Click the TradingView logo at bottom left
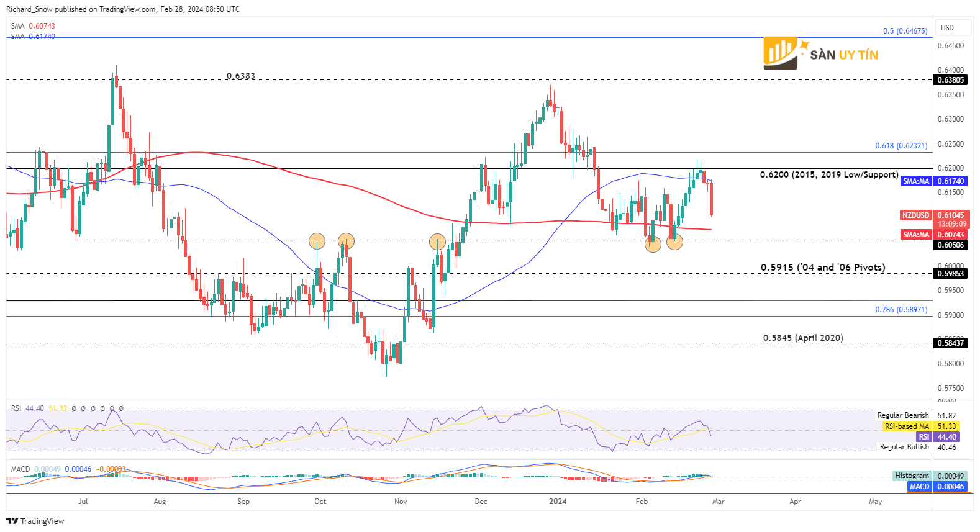The height and width of the screenshot is (532, 980). pos(35,521)
